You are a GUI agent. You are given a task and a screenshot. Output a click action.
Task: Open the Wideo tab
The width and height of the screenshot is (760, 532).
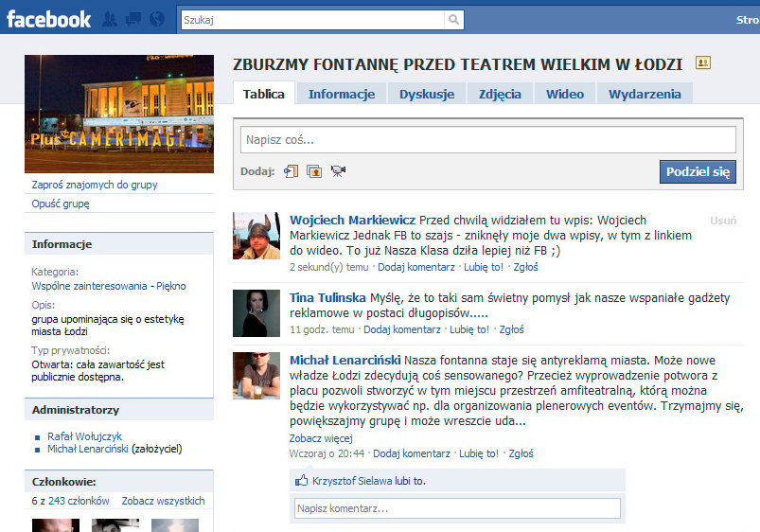(565, 94)
